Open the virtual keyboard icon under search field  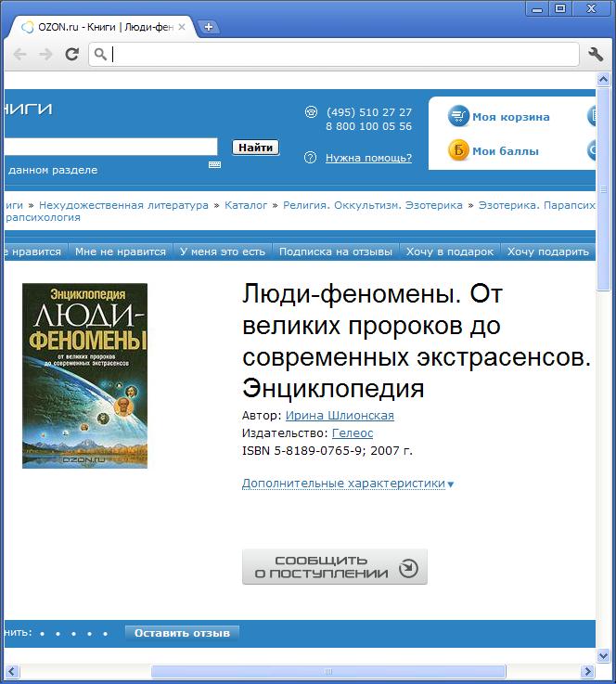pos(214,164)
